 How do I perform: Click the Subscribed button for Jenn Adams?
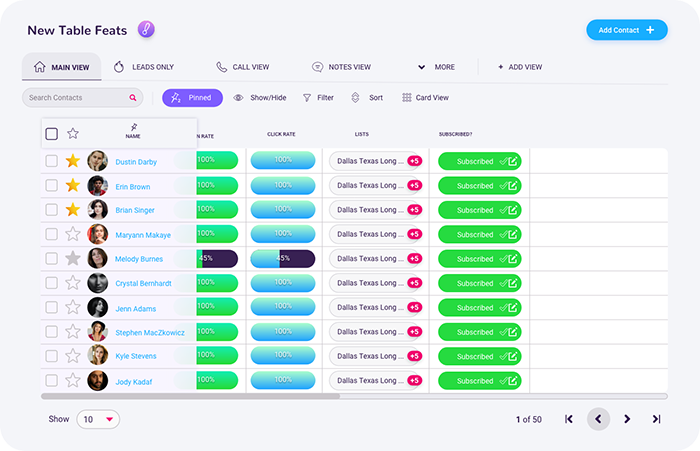(479, 308)
